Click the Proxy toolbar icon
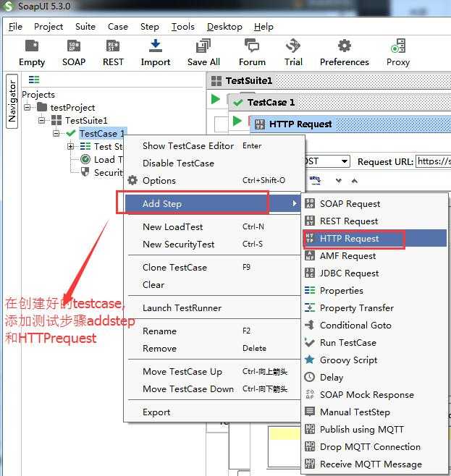The image size is (451, 476). 398,46
